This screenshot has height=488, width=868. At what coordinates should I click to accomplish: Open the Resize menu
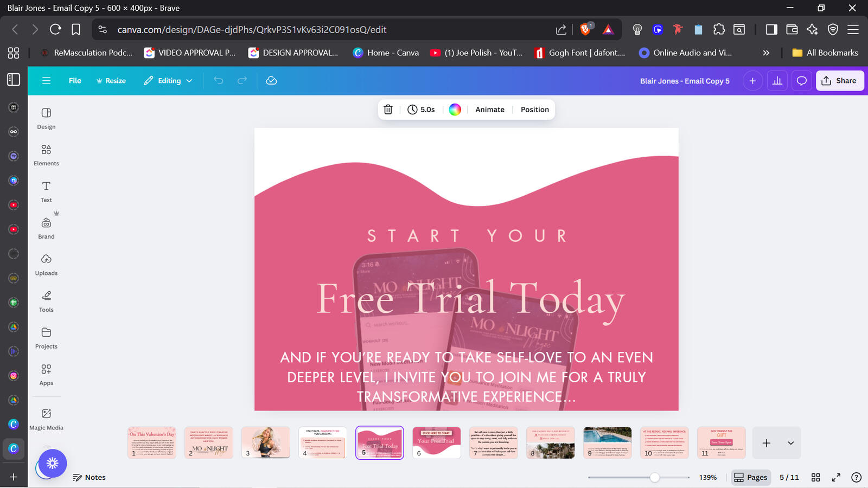(111, 81)
